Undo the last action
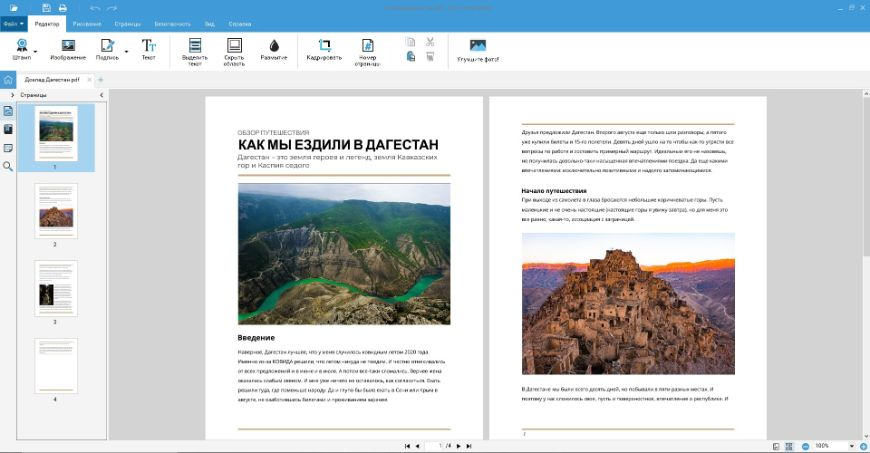 [x=95, y=8]
